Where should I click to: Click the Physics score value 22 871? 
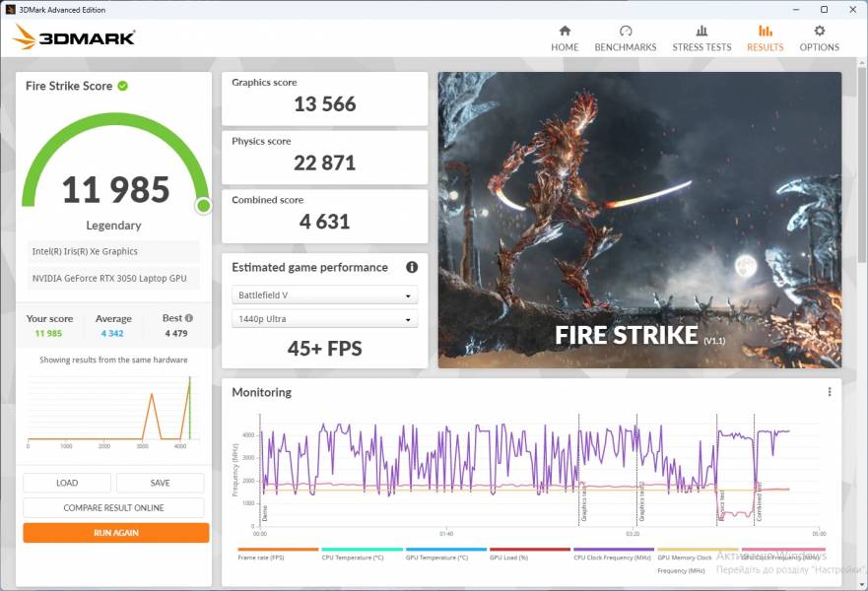pos(325,163)
